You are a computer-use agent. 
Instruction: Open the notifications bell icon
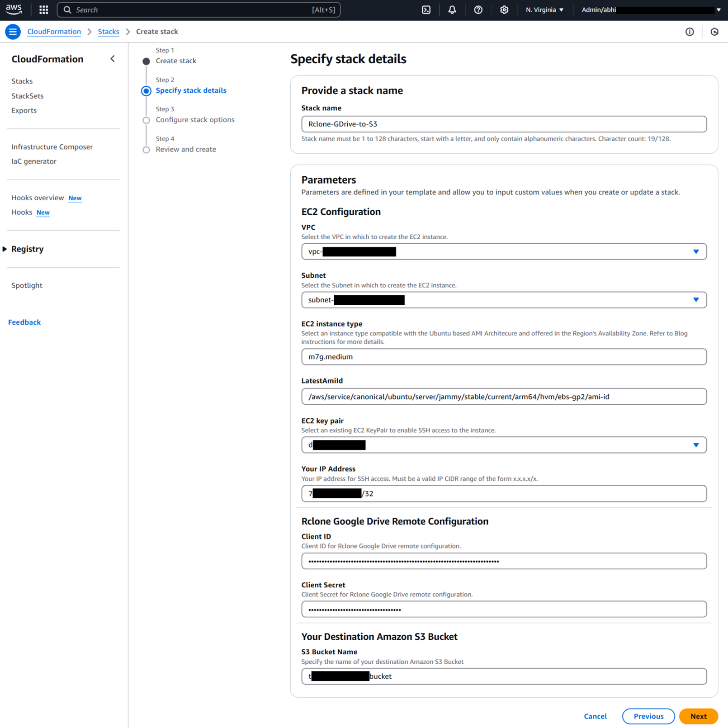point(452,9)
